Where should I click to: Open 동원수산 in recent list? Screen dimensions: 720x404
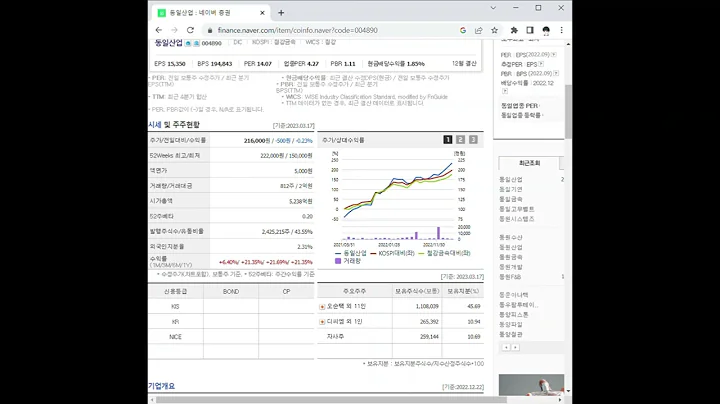tap(511, 237)
